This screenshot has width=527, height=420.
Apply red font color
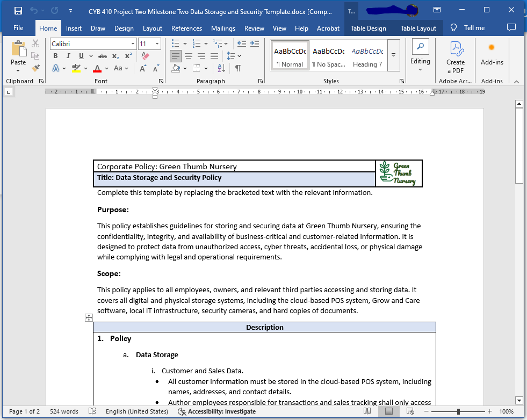point(97,68)
